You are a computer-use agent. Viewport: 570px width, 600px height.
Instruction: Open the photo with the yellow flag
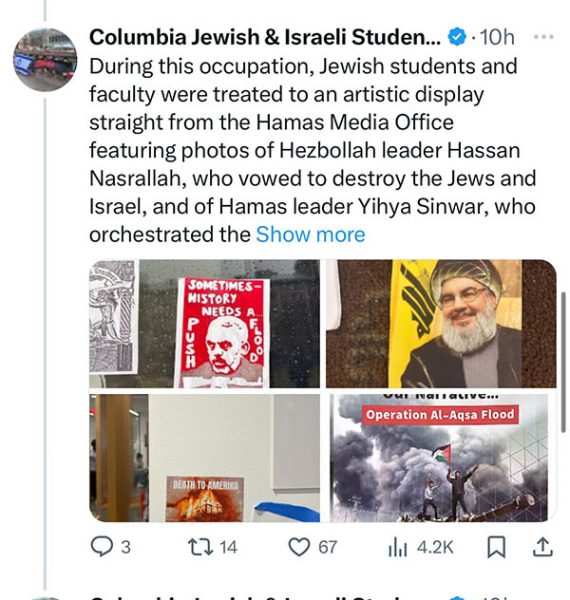(x=441, y=324)
